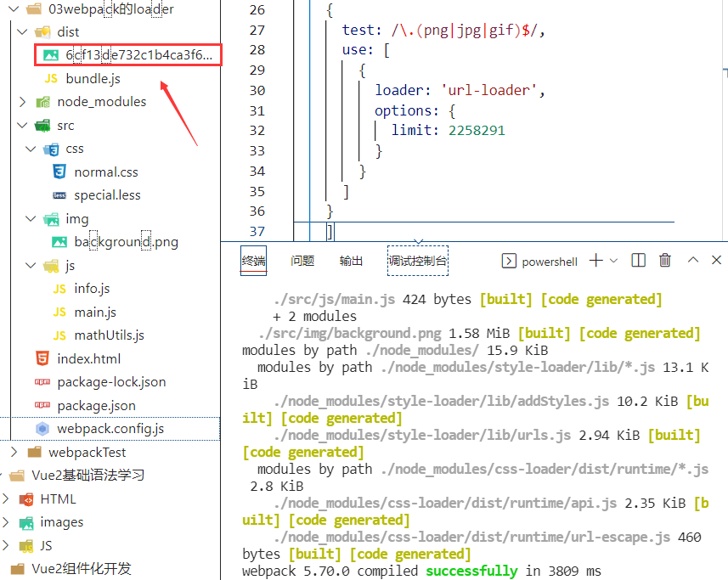Switch to the 问题 problems tab
The height and width of the screenshot is (580, 728).
(x=302, y=261)
